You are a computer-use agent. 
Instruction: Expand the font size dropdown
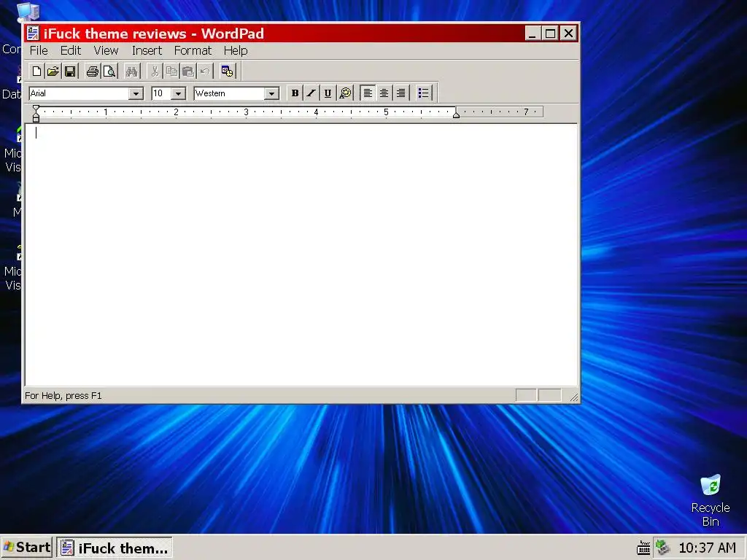(178, 93)
